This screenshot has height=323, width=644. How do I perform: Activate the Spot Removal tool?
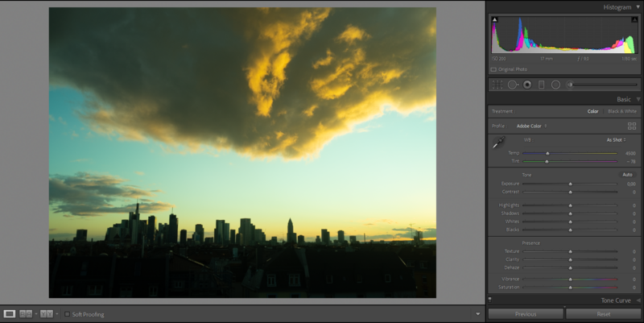513,85
